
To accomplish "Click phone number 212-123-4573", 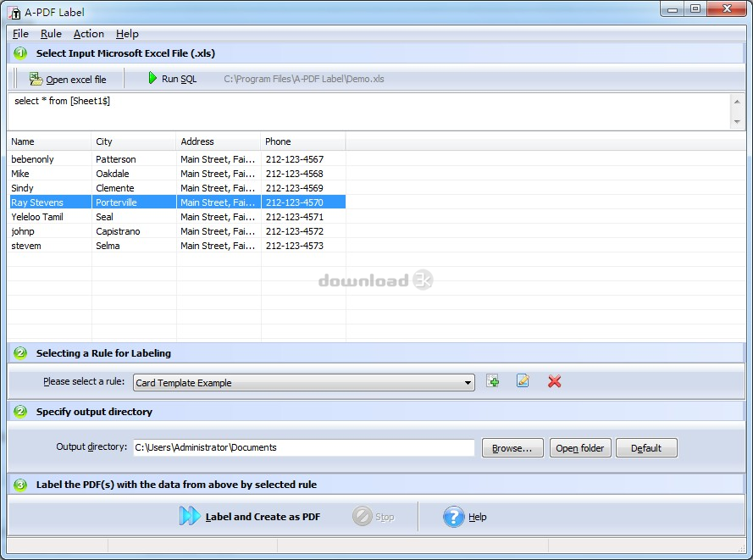I will (295, 246).
